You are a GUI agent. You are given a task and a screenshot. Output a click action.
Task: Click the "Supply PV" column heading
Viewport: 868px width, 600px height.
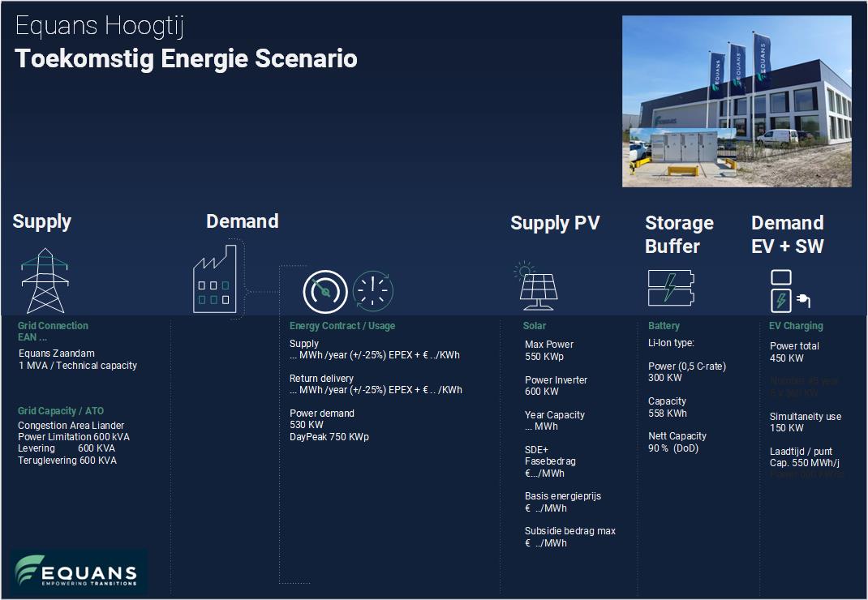(x=555, y=223)
